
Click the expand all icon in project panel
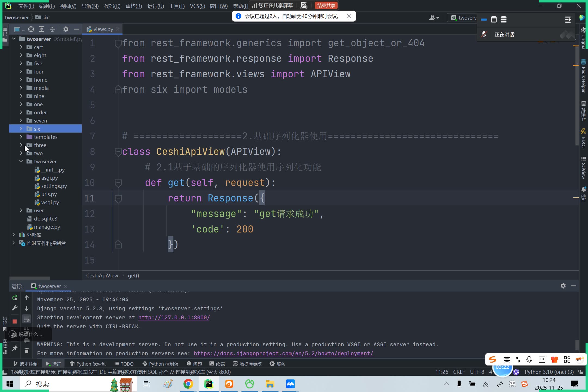coord(42,29)
